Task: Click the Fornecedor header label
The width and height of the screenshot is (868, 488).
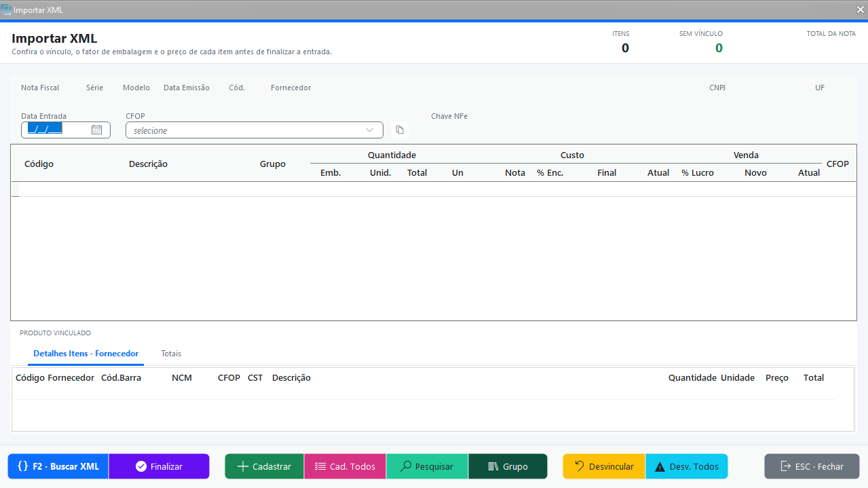Action: [290, 88]
